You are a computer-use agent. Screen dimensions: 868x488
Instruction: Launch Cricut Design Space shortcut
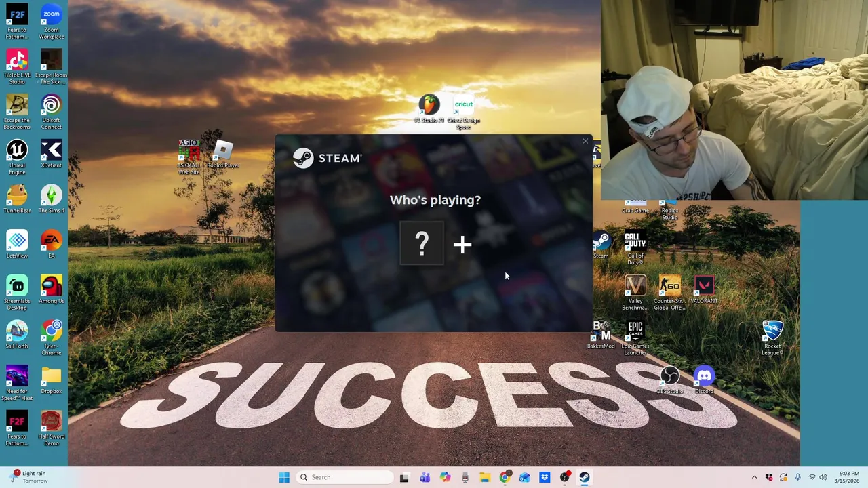coord(463,113)
